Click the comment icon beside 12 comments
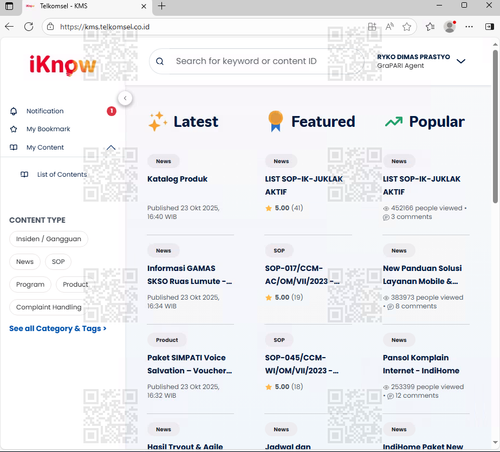 390,396
